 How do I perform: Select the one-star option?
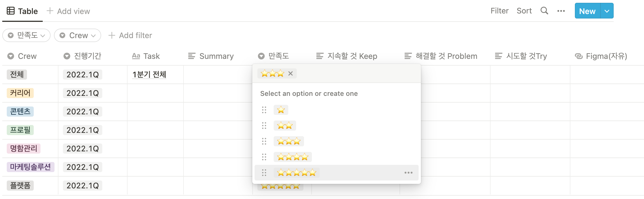[281, 110]
